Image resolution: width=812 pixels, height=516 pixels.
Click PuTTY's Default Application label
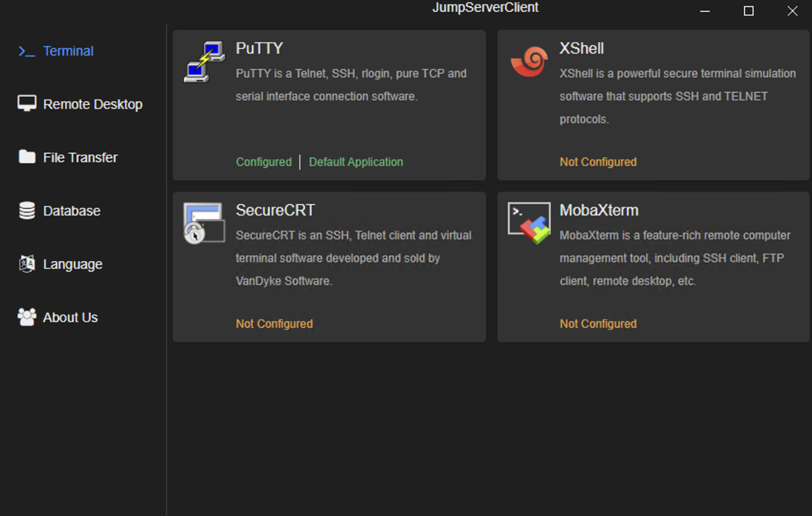click(356, 162)
